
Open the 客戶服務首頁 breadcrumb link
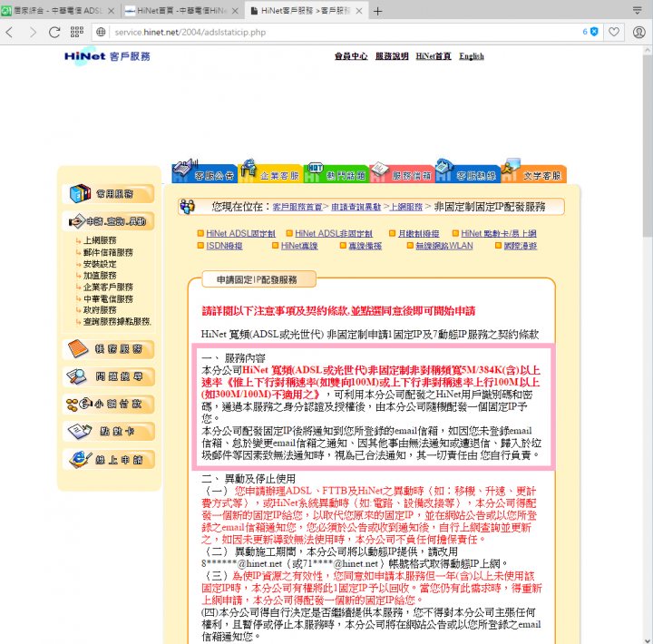297,207
